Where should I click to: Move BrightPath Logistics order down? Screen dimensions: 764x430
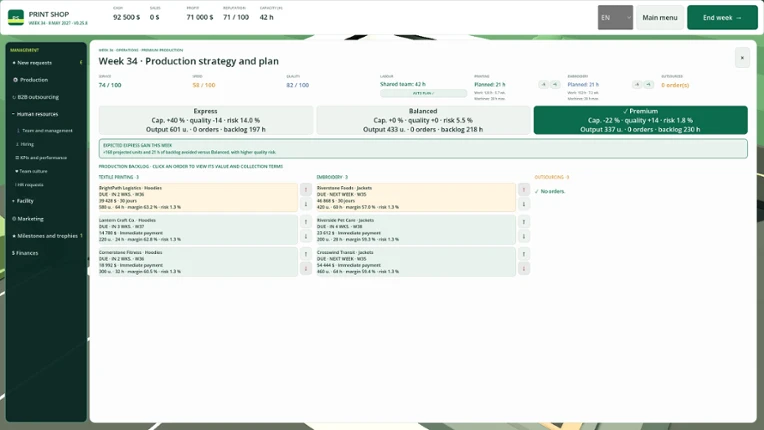tap(306, 204)
